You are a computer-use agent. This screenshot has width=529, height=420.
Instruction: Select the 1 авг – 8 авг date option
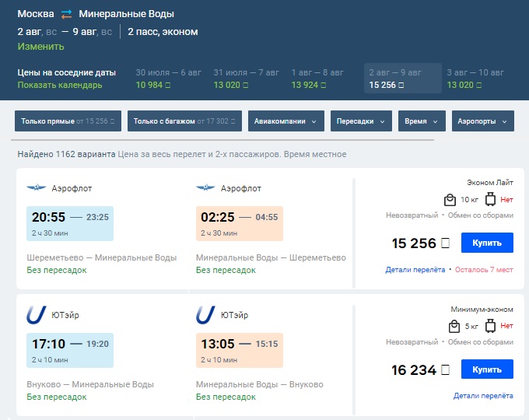click(x=317, y=79)
